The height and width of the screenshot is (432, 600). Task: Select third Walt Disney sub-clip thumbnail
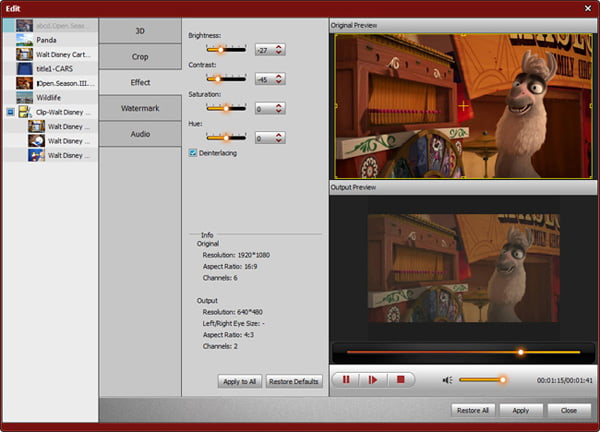(36, 155)
